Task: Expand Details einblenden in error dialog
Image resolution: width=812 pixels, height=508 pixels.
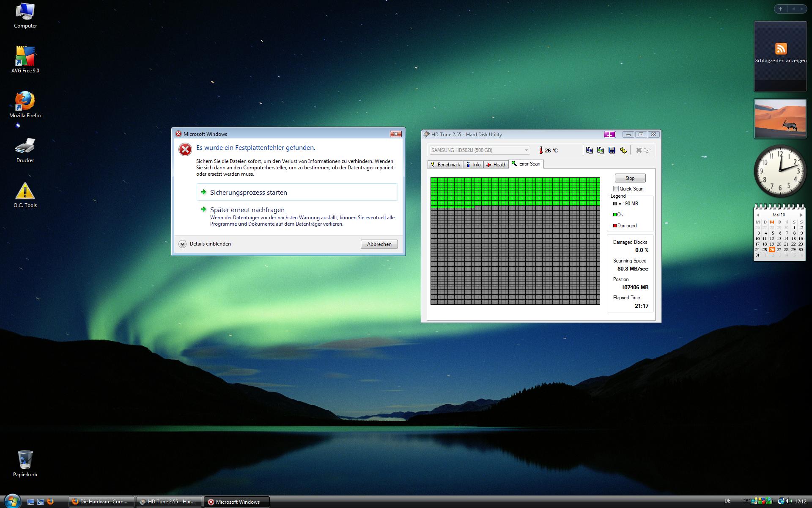Action: tap(183, 244)
